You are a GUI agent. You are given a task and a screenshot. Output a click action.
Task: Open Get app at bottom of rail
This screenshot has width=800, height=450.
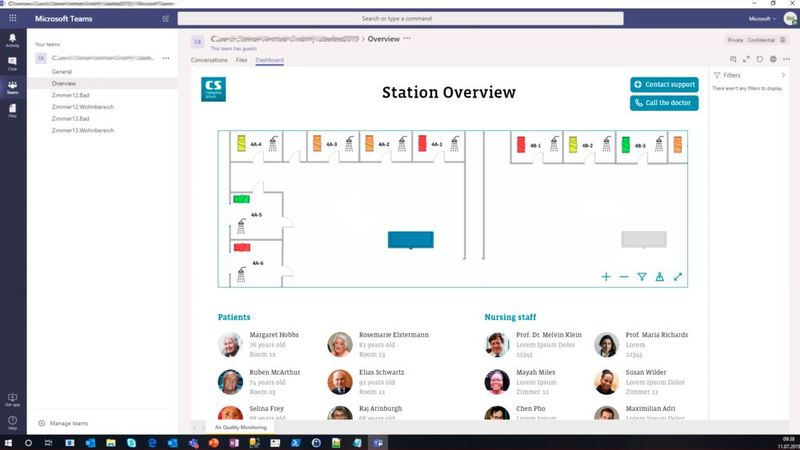(12, 399)
